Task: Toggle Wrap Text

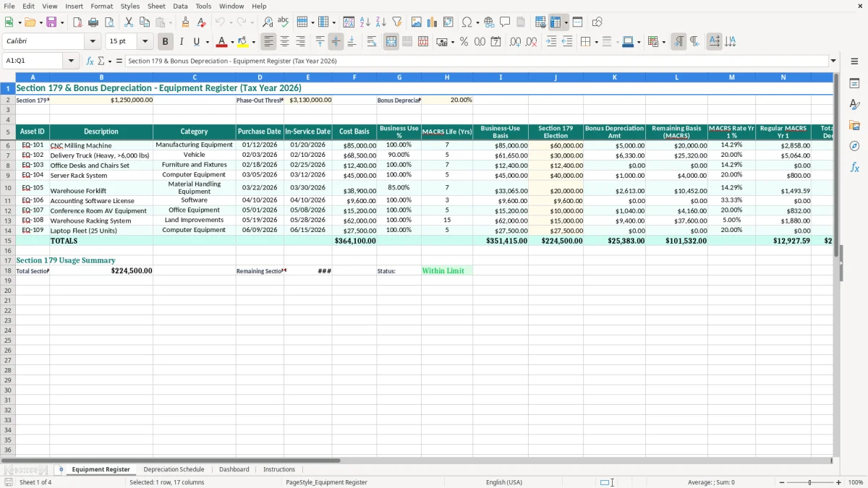Action: click(372, 42)
